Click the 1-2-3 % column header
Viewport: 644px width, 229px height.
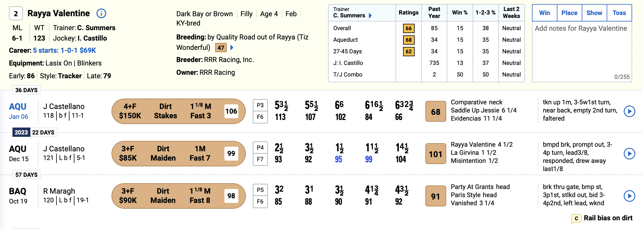486,13
